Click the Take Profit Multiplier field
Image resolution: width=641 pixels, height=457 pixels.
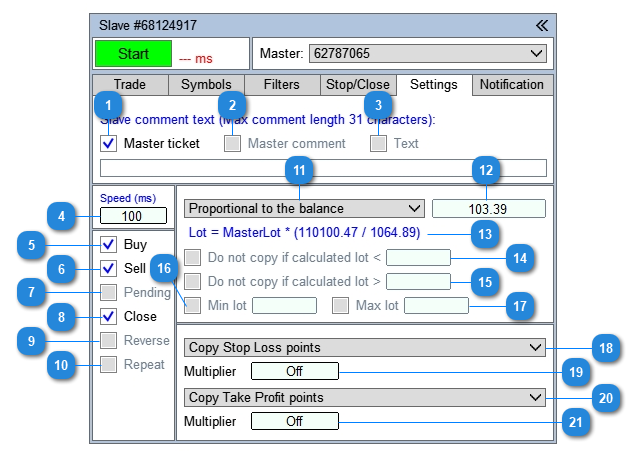tap(295, 421)
